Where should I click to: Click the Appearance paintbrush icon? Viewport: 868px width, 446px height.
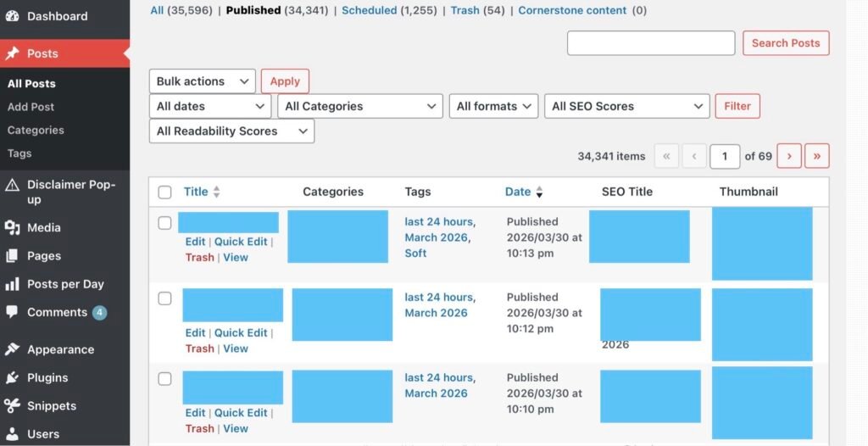pos(12,349)
